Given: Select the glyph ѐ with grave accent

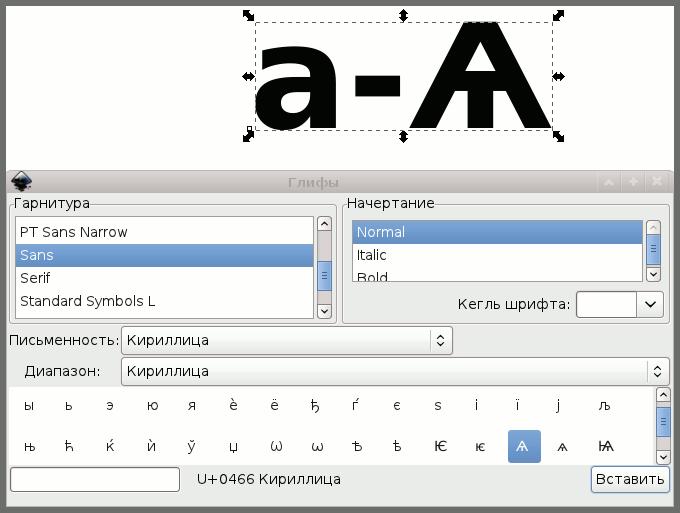Looking at the screenshot, I should coord(233,405).
